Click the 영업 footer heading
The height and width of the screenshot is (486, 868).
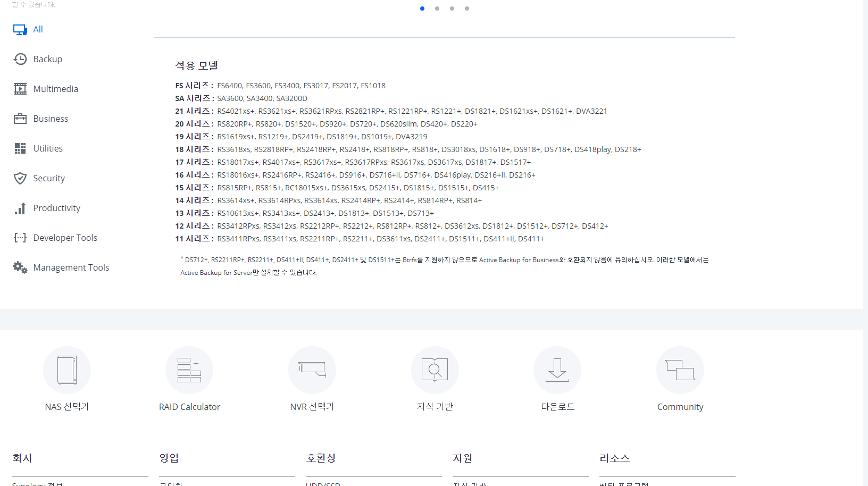pos(169,458)
